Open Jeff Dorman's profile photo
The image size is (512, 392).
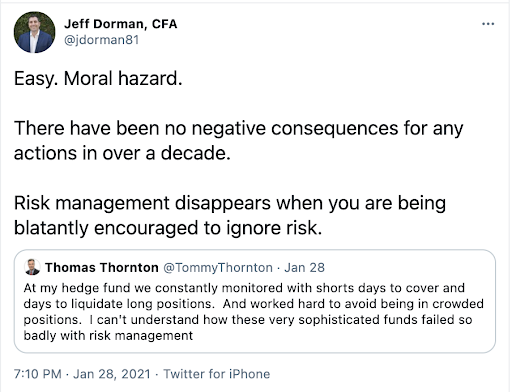point(35,32)
